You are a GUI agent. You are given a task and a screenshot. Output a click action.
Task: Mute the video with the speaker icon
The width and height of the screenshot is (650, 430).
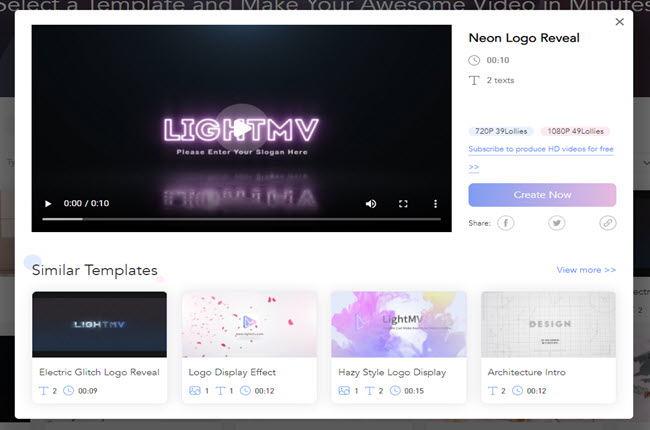pos(371,204)
